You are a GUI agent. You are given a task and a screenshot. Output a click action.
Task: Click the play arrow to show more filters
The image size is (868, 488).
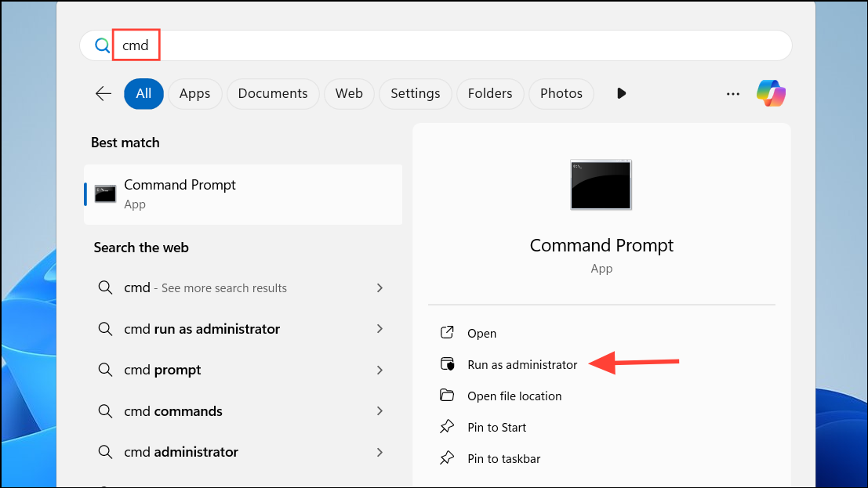(621, 93)
